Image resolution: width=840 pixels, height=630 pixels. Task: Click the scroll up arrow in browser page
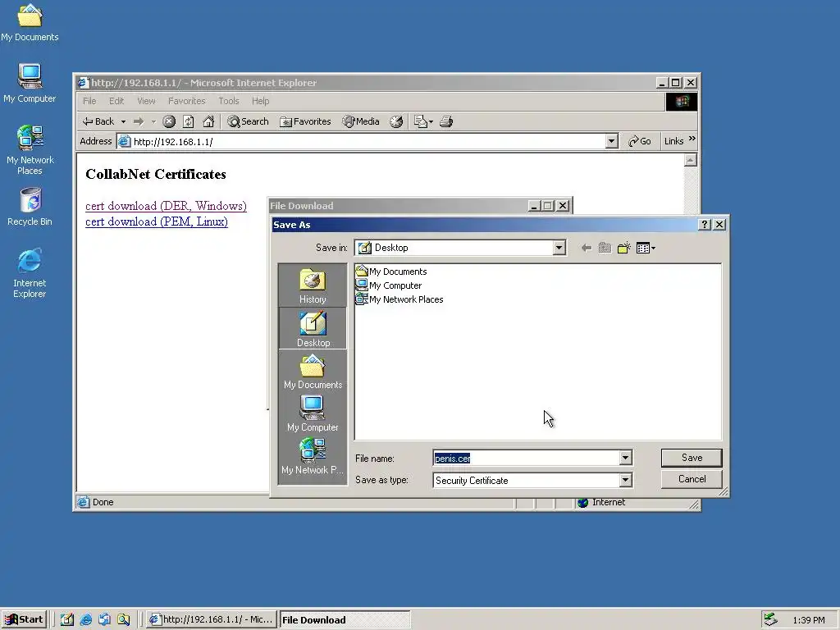point(691,160)
